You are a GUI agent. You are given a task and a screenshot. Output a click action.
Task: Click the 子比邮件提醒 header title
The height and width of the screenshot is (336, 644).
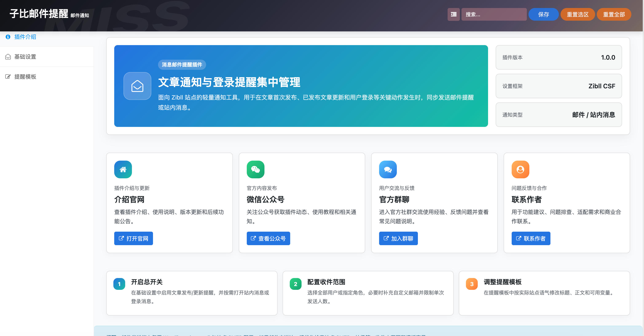click(x=39, y=14)
